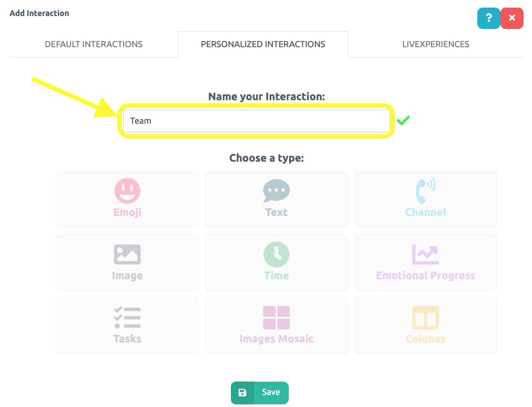Select the Tasks checklist icon

pos(127,317)
